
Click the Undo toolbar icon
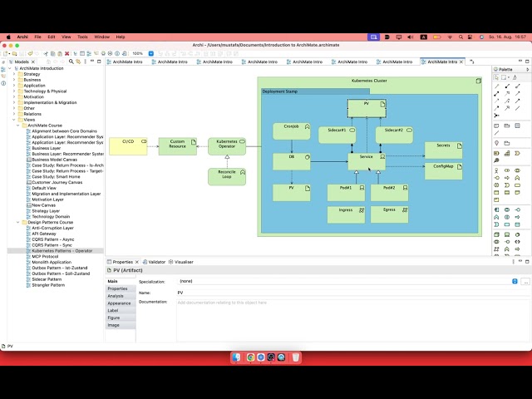[x=30, y=53]
